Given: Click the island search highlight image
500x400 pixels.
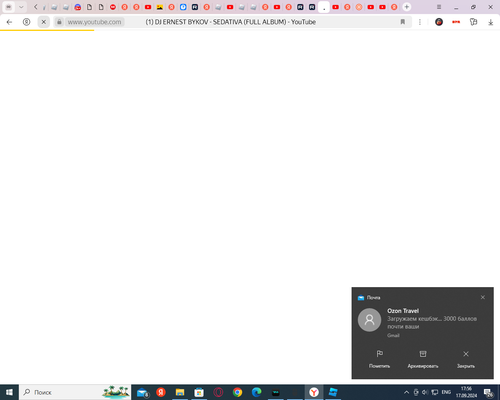Looking at the screenshot, I should point(115,392).
